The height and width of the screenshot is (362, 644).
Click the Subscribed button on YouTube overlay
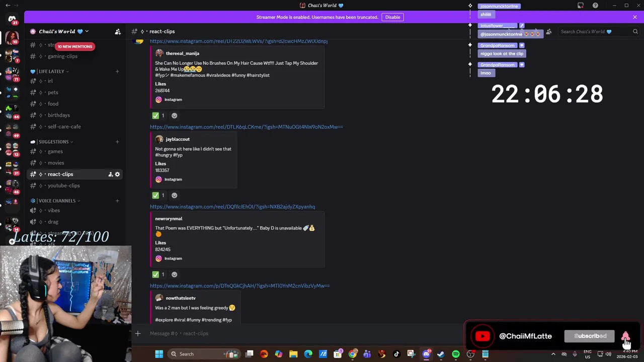(590, 336)
